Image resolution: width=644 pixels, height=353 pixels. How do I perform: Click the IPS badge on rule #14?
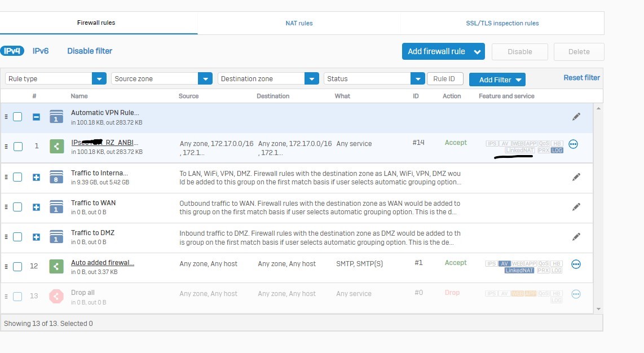click(x=492, y=144)
